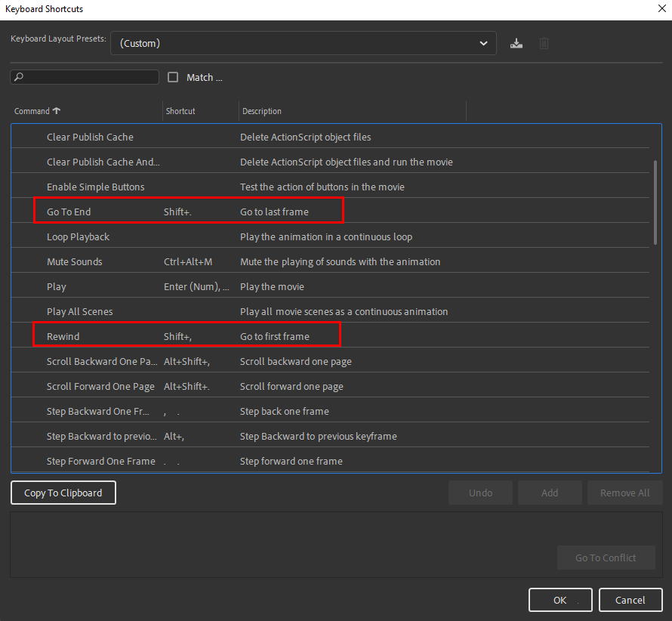Confirm changes with OK
This screenshot has width=672, height=621.
click(560, 599)
